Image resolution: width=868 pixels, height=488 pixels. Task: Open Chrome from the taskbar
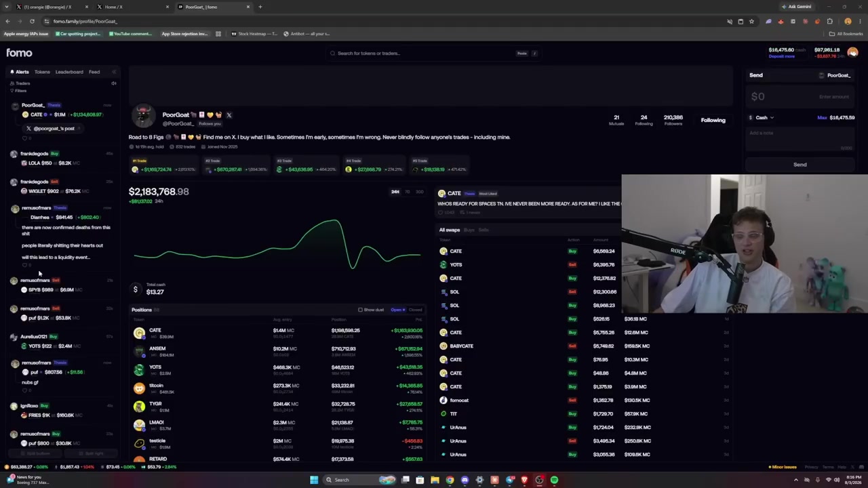(x=450, y=480)
